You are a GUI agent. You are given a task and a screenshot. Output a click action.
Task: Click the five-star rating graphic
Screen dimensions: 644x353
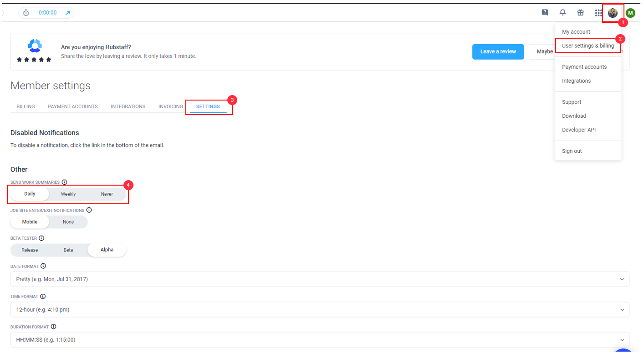tap(34, 60)
